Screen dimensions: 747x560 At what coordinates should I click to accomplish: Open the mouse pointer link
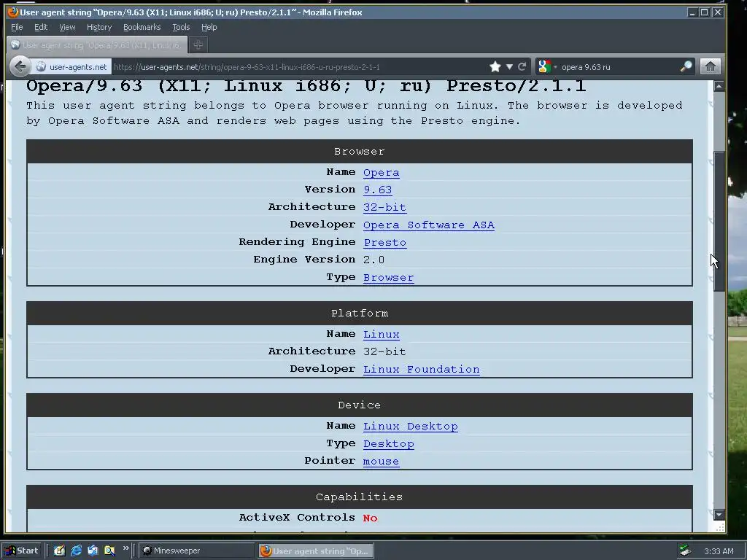(381, 461)
